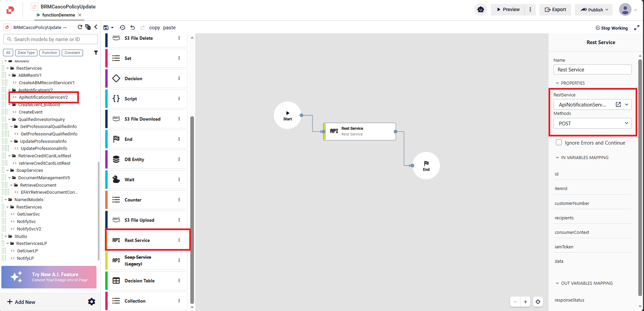Select the Rest Service node on canvas
644x311 pixels.
(x=360, y=131)
